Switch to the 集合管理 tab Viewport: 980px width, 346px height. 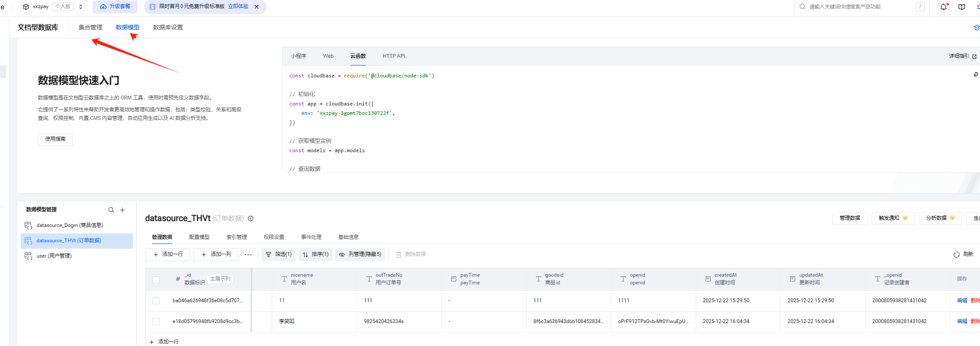pyautogui.click(x=90, y=27)
